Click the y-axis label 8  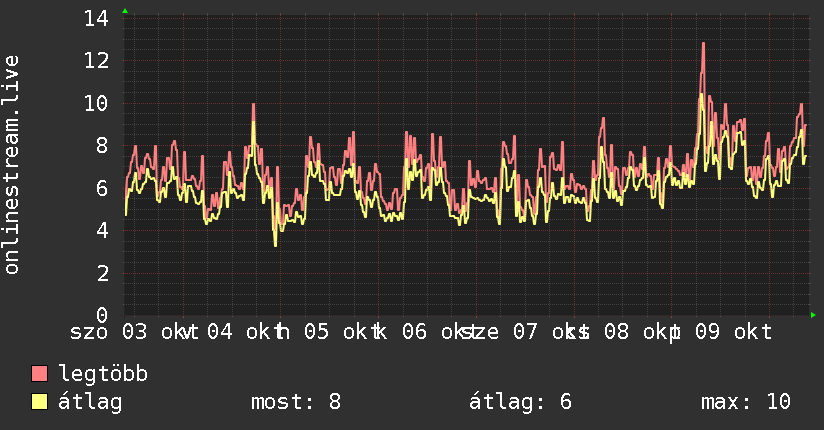(102, 146)
